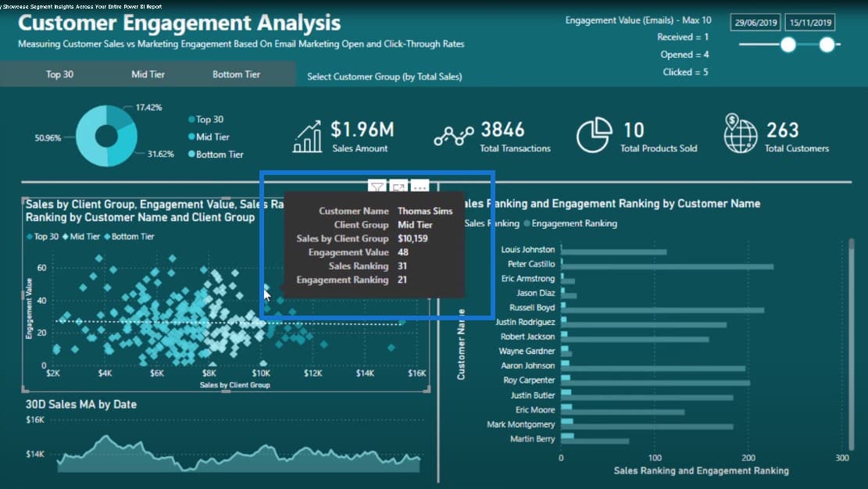Image resolution: width=868 pixels, height=489 pixels.
Task: Select the Mid Tier tab
Action: click(x=148, y=74)
